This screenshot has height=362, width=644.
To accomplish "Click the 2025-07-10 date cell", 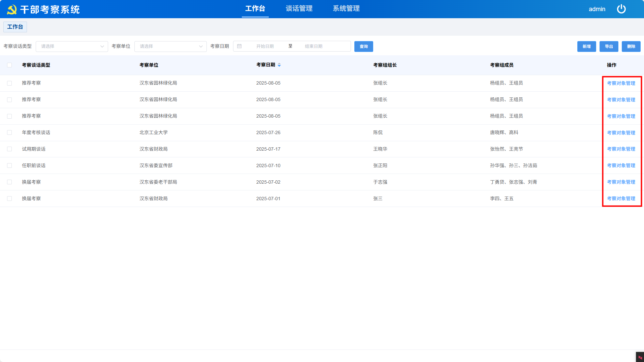I will (268, 165).
